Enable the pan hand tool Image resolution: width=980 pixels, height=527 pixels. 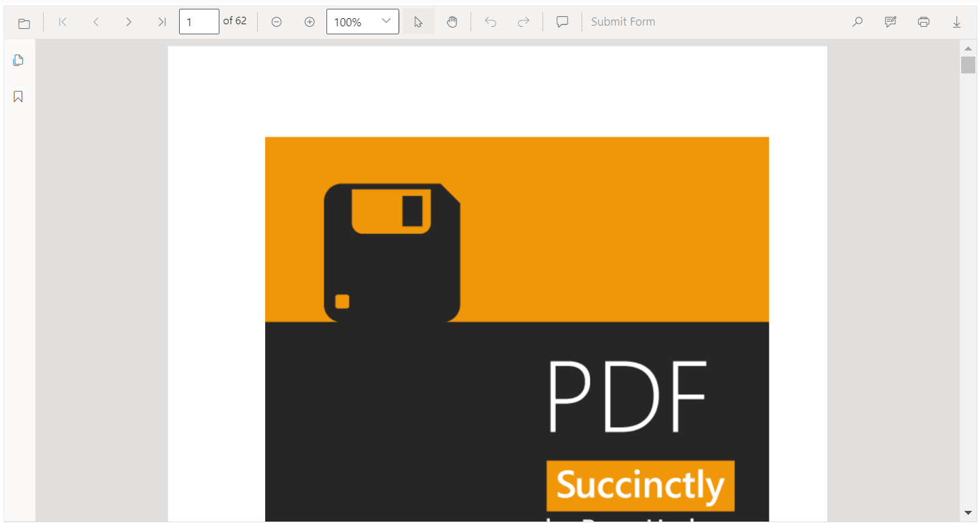tap(452, 22)
